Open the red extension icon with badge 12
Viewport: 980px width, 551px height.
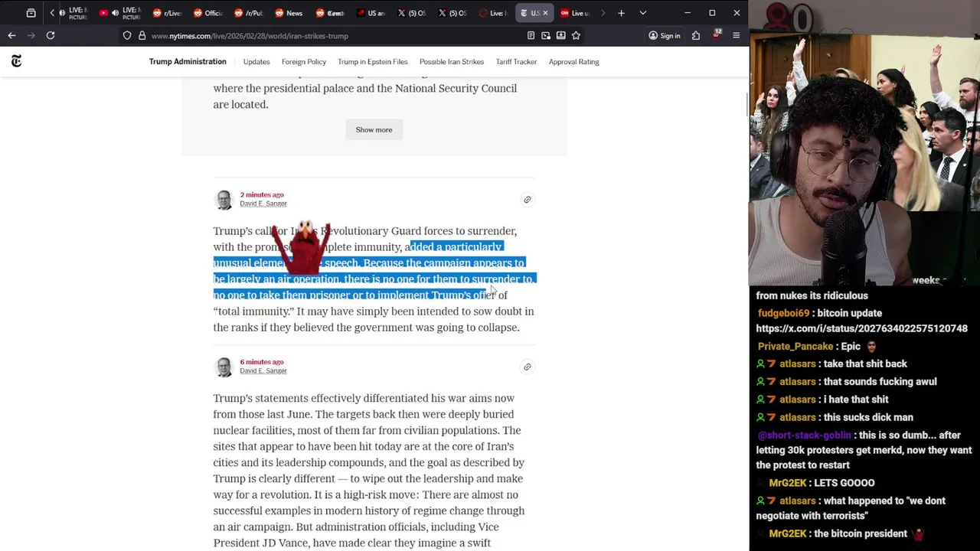click(x=717, y=35)
